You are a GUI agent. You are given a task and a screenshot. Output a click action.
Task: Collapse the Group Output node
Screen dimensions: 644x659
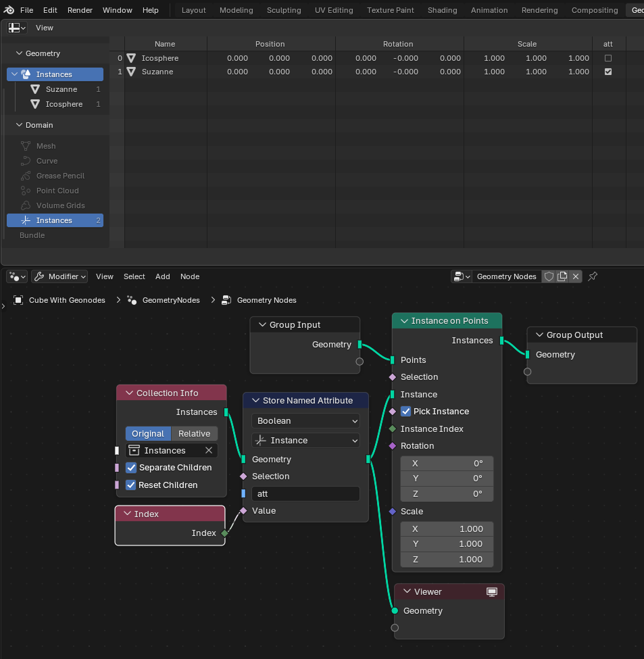point(539,335)
